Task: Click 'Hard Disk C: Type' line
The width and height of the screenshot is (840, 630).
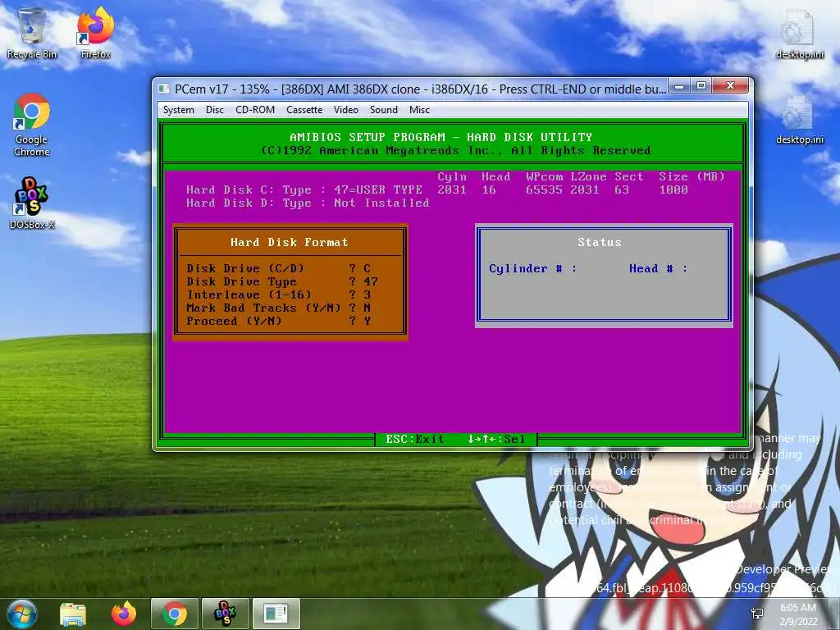Action: point(304,189)
